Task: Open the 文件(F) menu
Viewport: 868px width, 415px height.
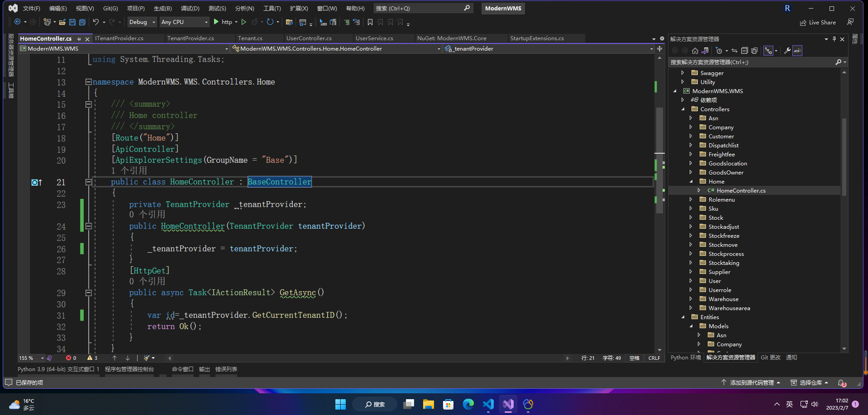Action: (x=31, y=8)
